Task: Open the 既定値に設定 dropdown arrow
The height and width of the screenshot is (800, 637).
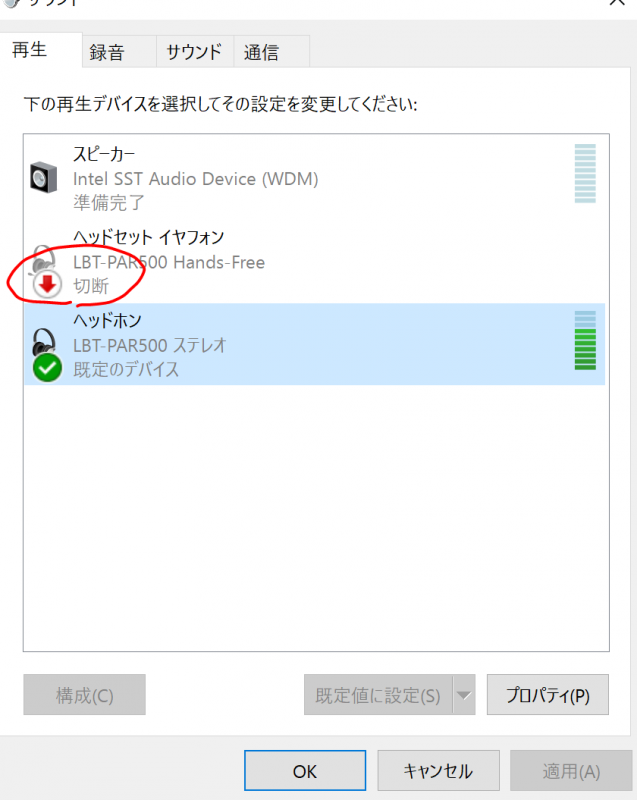Action: [x=464, y=695]
